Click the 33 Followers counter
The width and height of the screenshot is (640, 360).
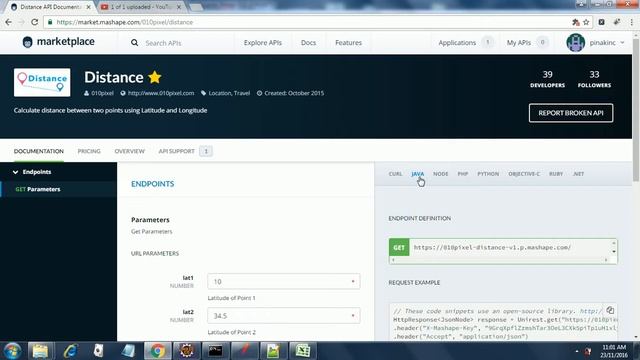[594, 79]
